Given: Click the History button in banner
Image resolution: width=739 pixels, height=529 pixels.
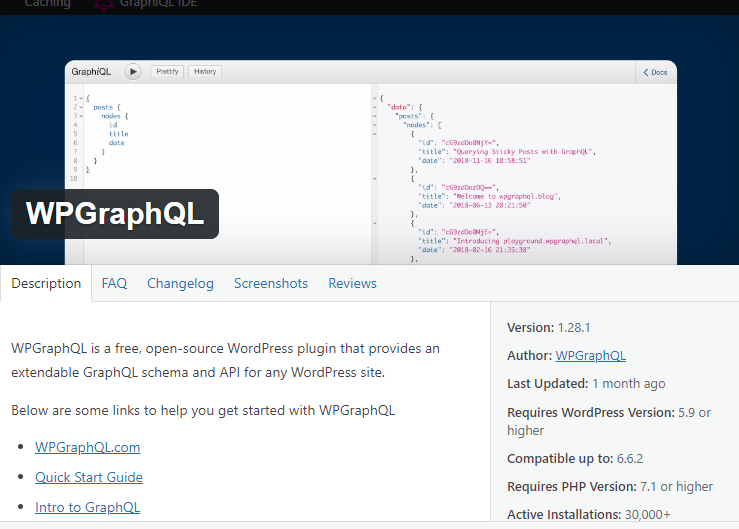Looking at the screenshot, I should (x=205, y=72).
